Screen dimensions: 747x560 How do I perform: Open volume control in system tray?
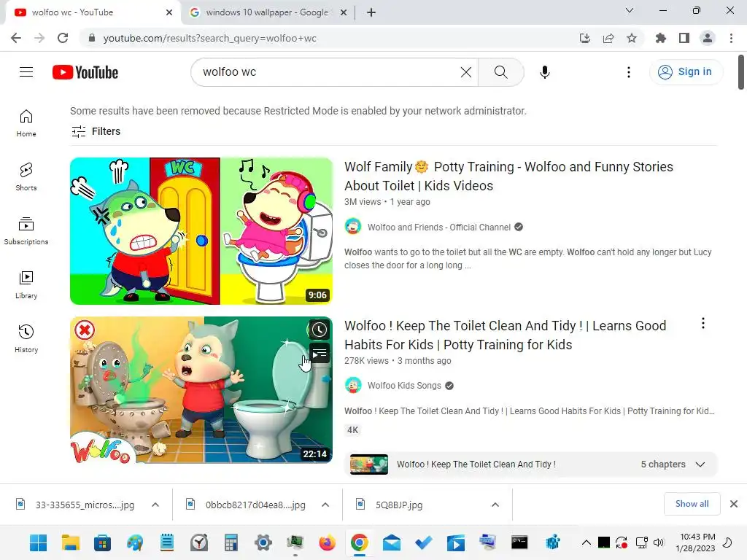pyautogui.click(x=659, y=542)
